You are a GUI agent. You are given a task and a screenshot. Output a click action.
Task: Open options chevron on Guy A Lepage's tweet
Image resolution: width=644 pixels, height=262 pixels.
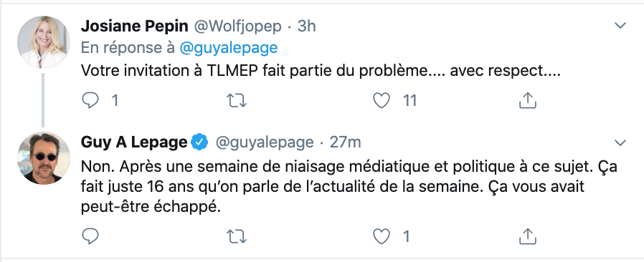[x=620, y=142]
